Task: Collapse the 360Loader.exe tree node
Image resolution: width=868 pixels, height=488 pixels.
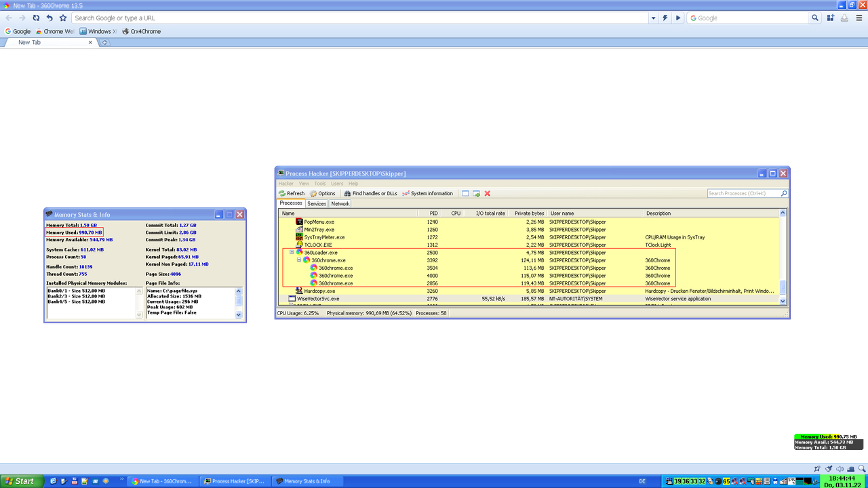Action: point(292,253)
